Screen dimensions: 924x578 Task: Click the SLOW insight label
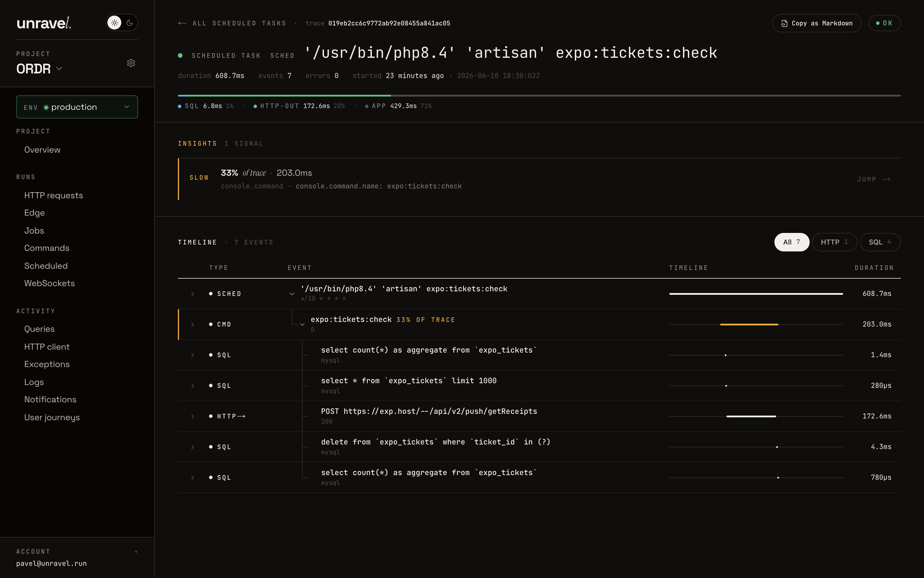(199, 178)
